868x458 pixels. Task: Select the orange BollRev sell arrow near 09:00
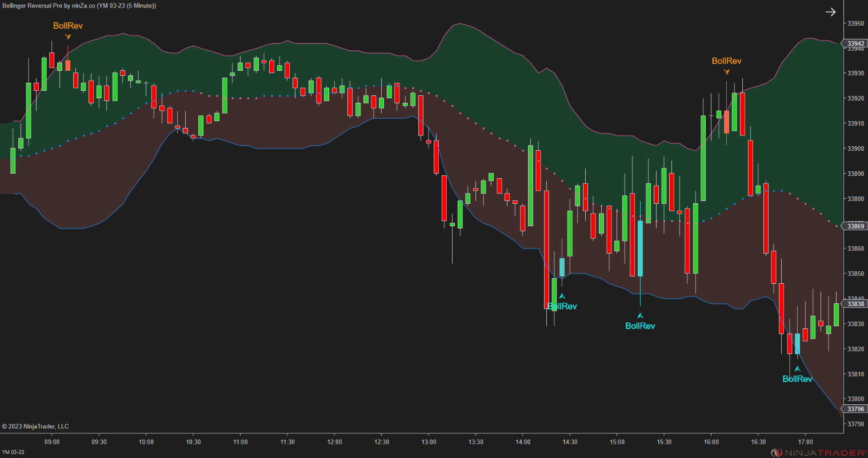(67, 35)
